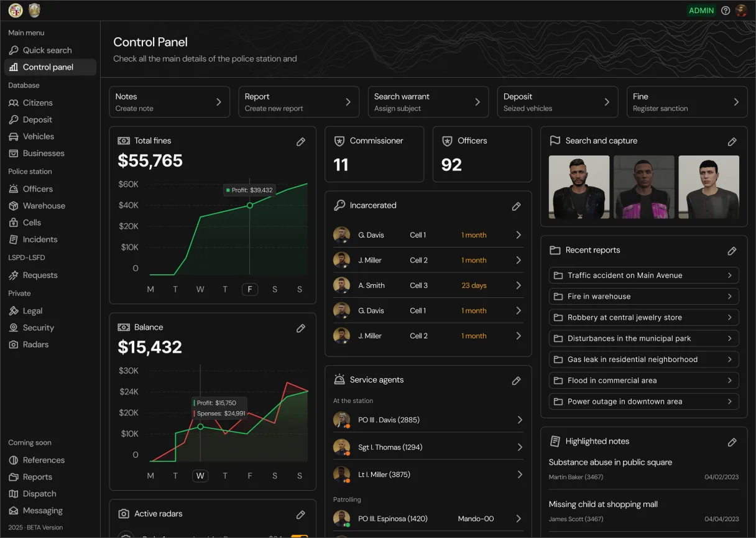Open Fire in warehouse report arrow

[730, 297]
